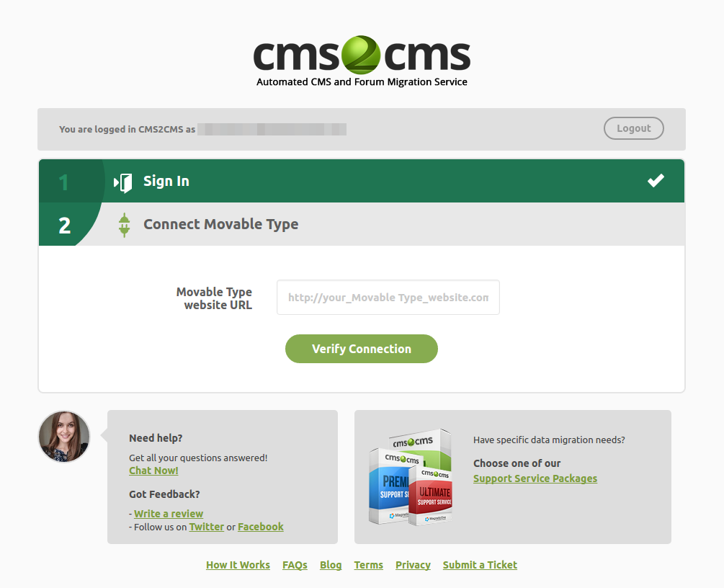Click 'Get all your questions answered!' text

coord(198,458)
